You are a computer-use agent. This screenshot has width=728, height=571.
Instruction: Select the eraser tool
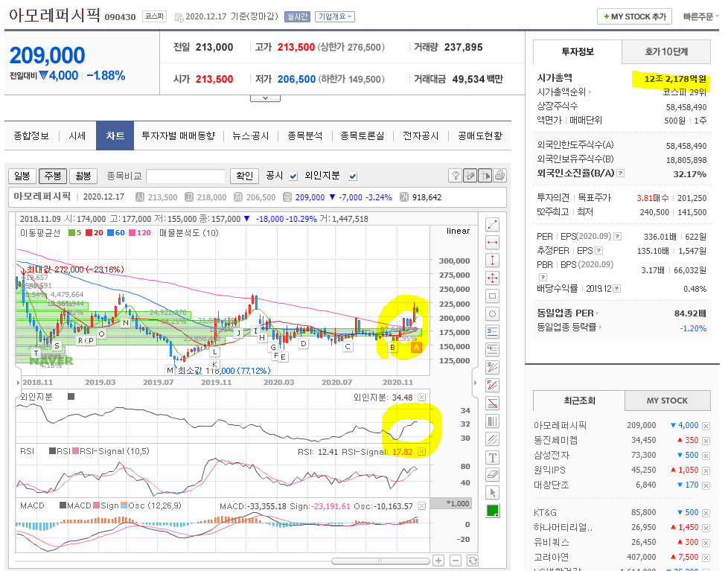click(x=492, y=474)
